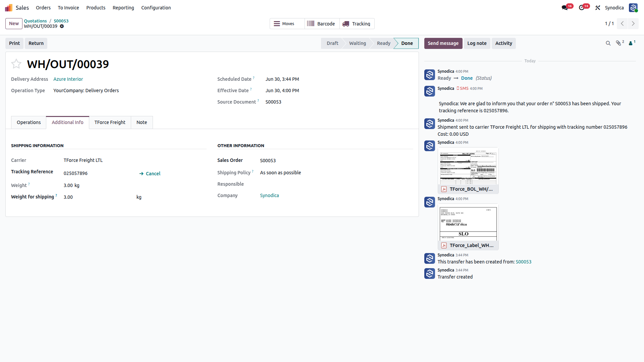Open the Synodica company link

[269, 195]
